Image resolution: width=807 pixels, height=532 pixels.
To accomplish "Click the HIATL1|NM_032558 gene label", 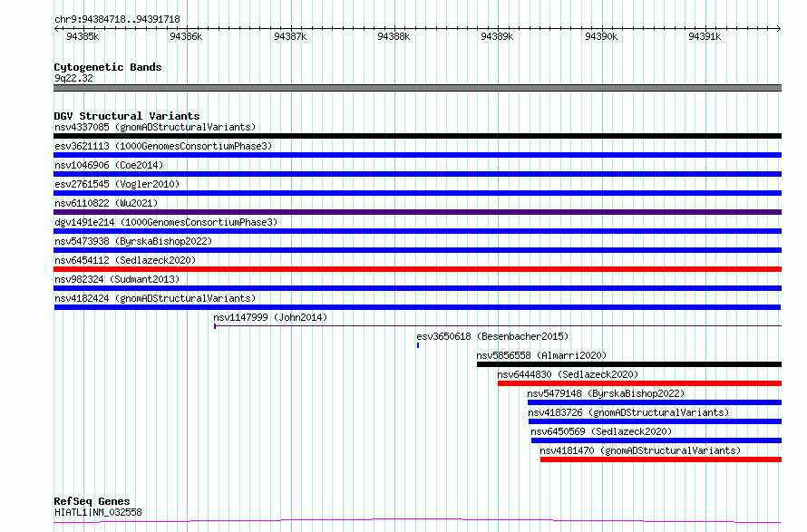I will (x=98, y=512).
